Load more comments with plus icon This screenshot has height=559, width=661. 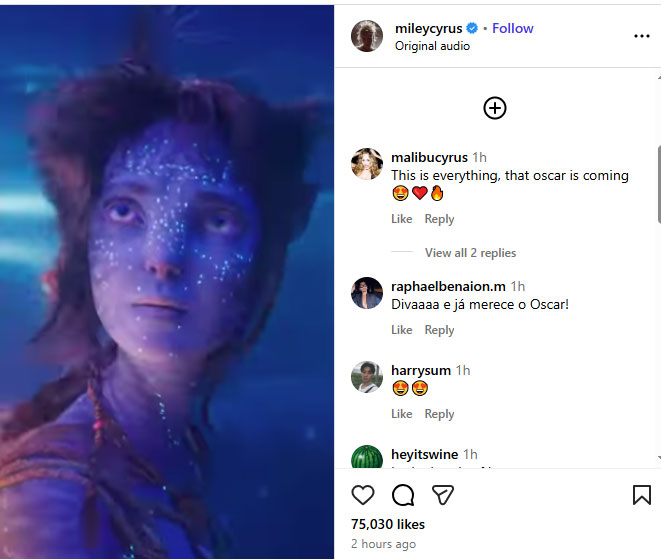point(495,108)
